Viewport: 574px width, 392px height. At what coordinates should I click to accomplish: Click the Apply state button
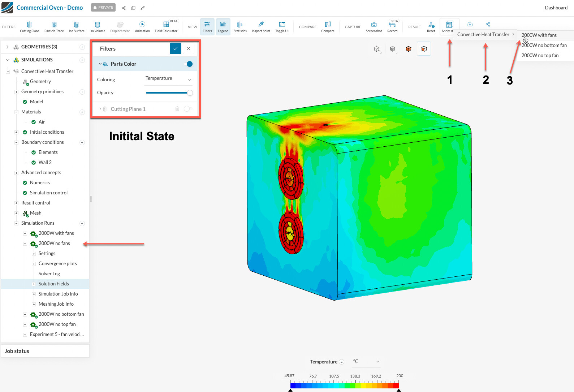(449, 27)
